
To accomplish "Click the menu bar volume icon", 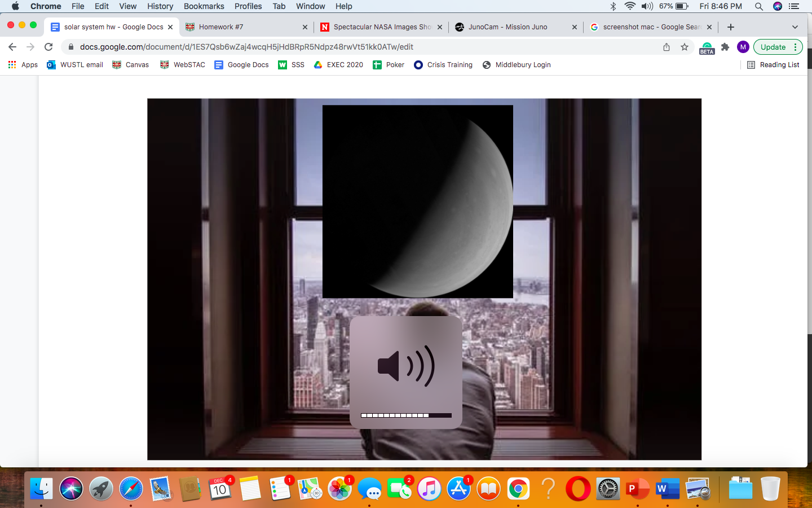I will (647, 6).
